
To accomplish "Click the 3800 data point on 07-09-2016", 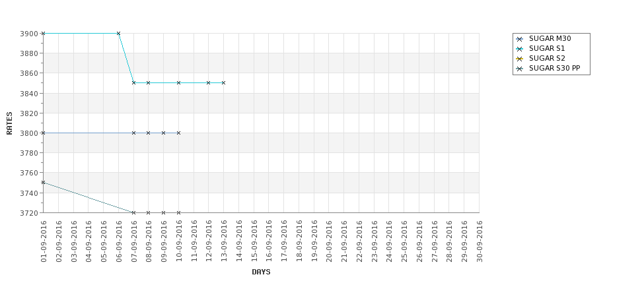I will tap(133, 133).
